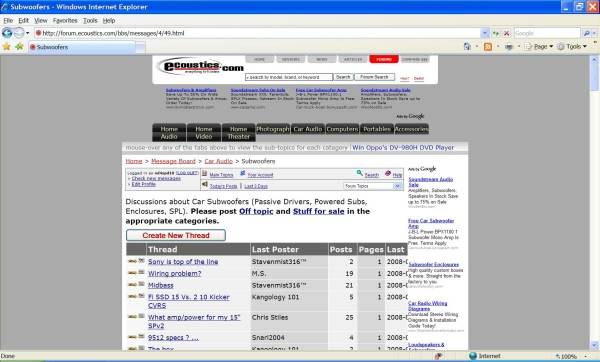
Task: Click the browser Back arrow button
Action: click(x=7, y=33)
